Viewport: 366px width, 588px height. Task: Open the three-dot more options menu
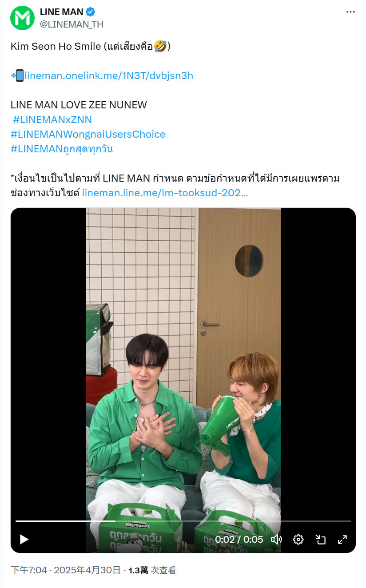point(350,12)
